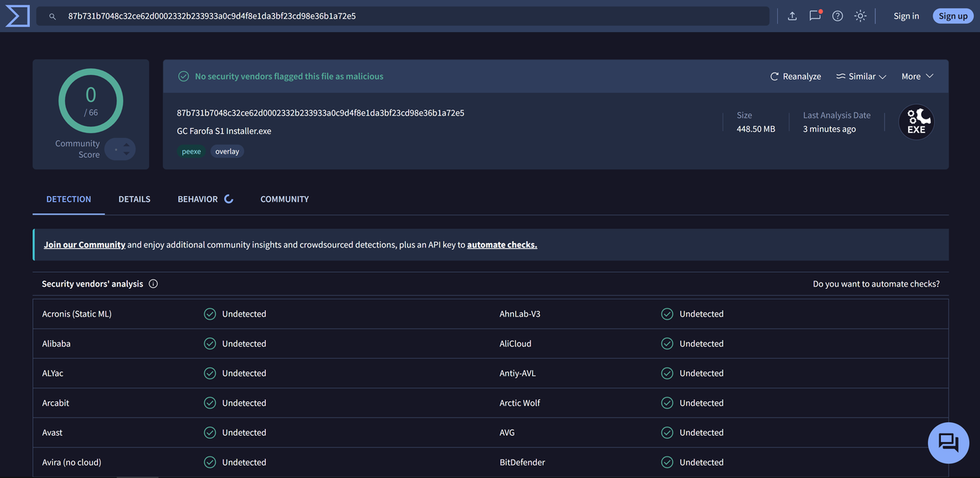The image size is (980, 478).
Task: Click the checkmark icon in Arctic Wolf row
Action: click(x=667, y=403)
